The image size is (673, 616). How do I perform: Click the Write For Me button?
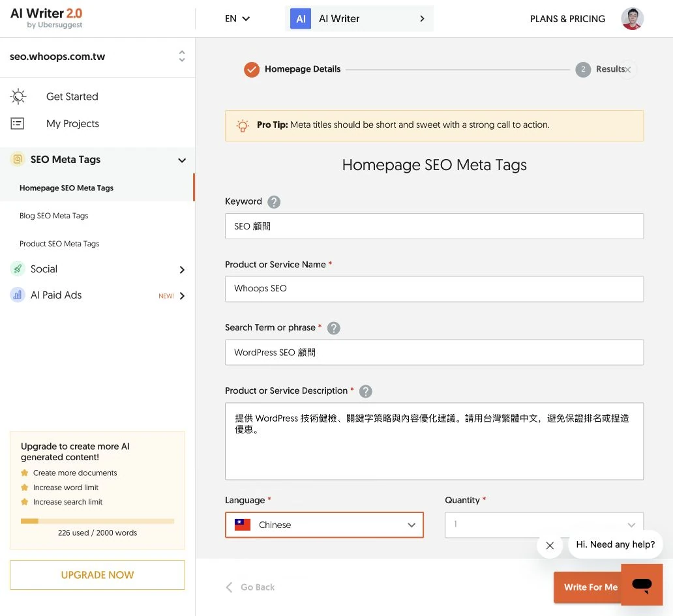pos(588,587)
